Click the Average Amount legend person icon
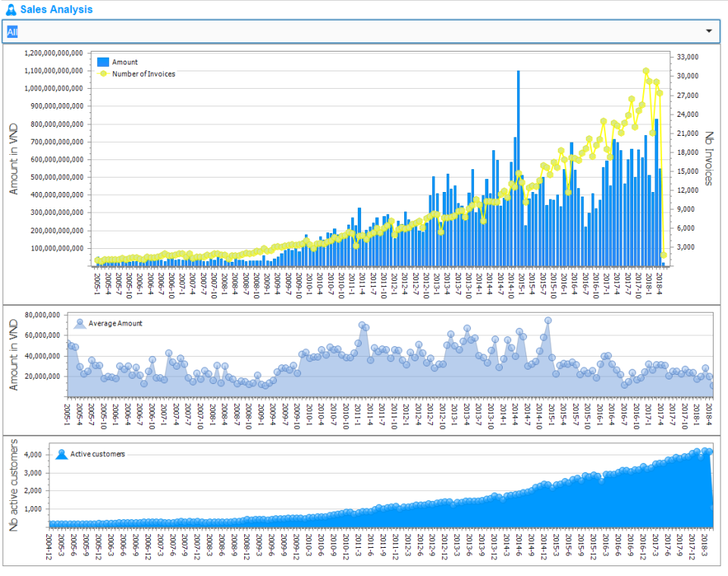The image size is (728, 576). 79,323
